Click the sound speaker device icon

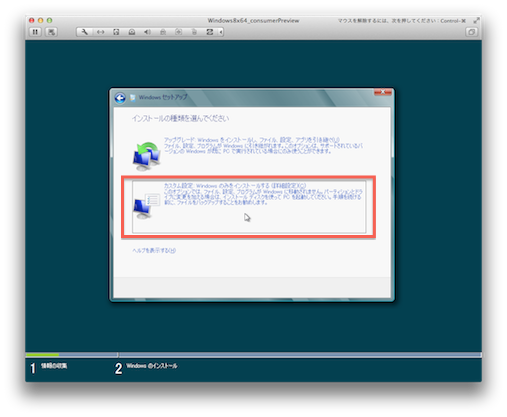(147, 32)
